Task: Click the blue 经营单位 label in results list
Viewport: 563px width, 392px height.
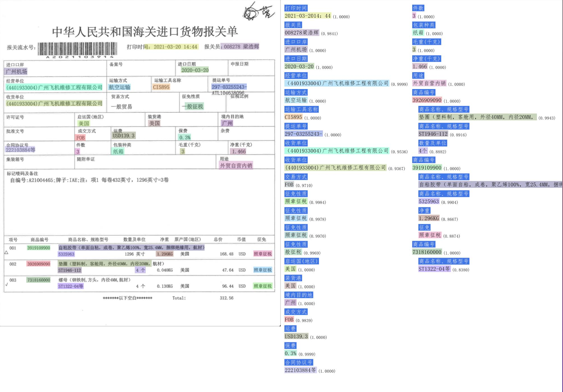Action: tap(296, 76)
